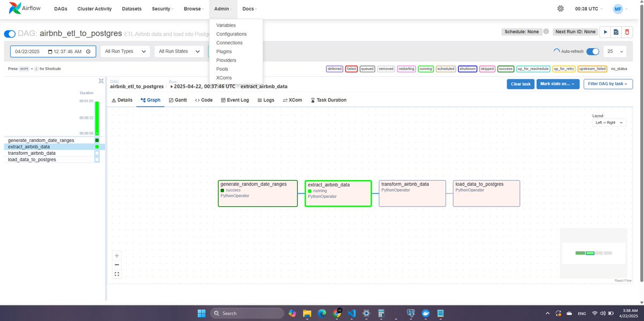Zoom out on the graph with the minus button
The height and width of the screenshot is (321, 644).
(x=117, y=265)
